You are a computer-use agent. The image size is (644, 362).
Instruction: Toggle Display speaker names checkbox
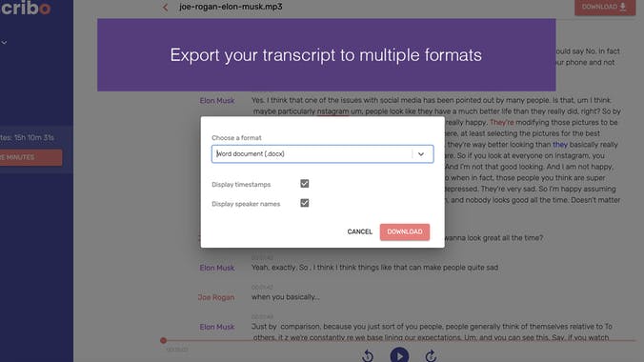(304, 203)
